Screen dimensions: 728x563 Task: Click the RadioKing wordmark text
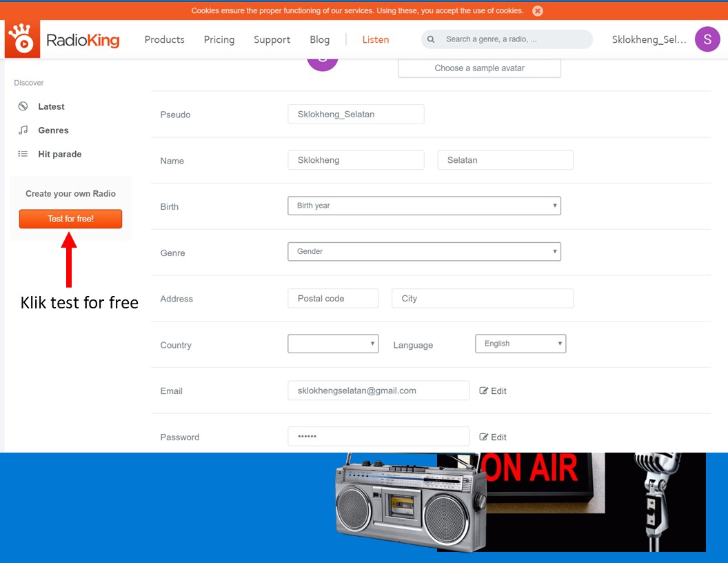point(83,40)
